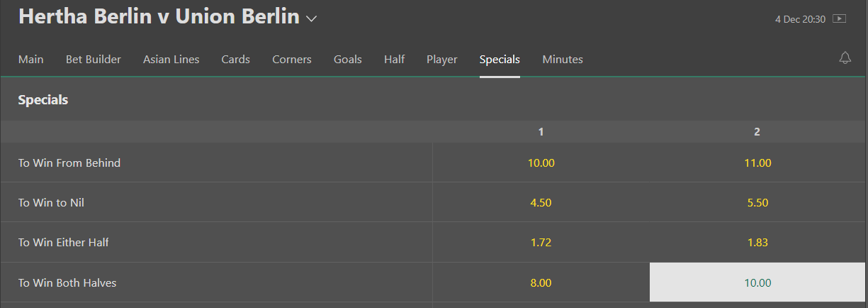This screenshot has height=308, width=868.
Task: Bet on Hertha To Win From Behind at 10.00
Action: [541, 163]
